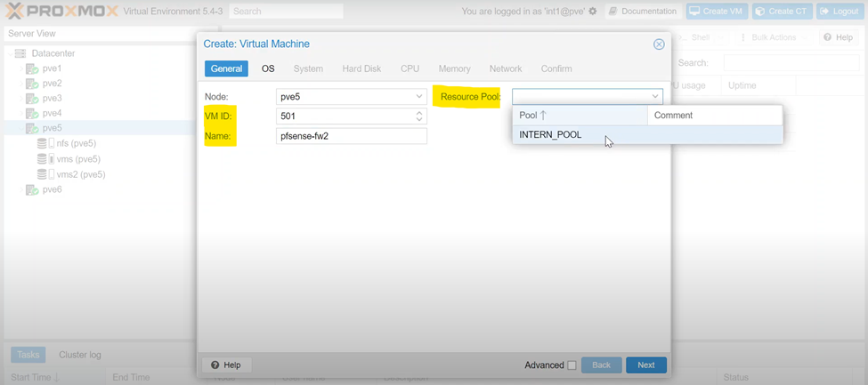Click the pve6 node icon
Viewport: 868px width, 385px height.
pos(32,189)
